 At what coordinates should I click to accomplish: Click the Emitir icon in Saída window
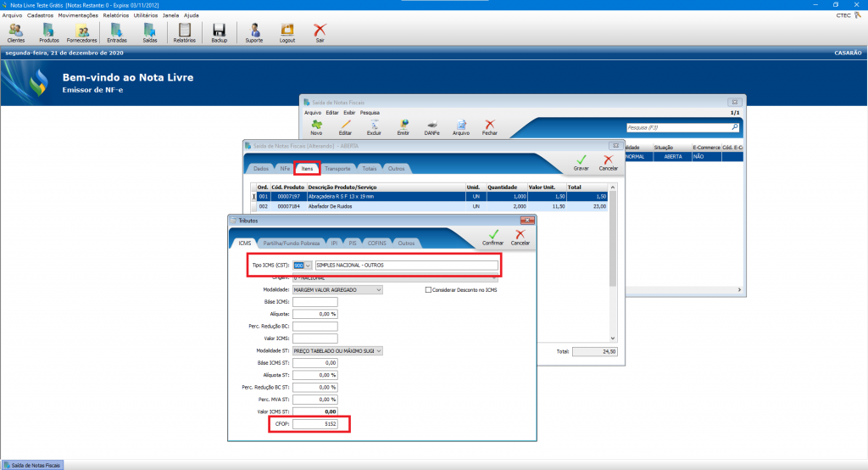(x=403, y=126)
